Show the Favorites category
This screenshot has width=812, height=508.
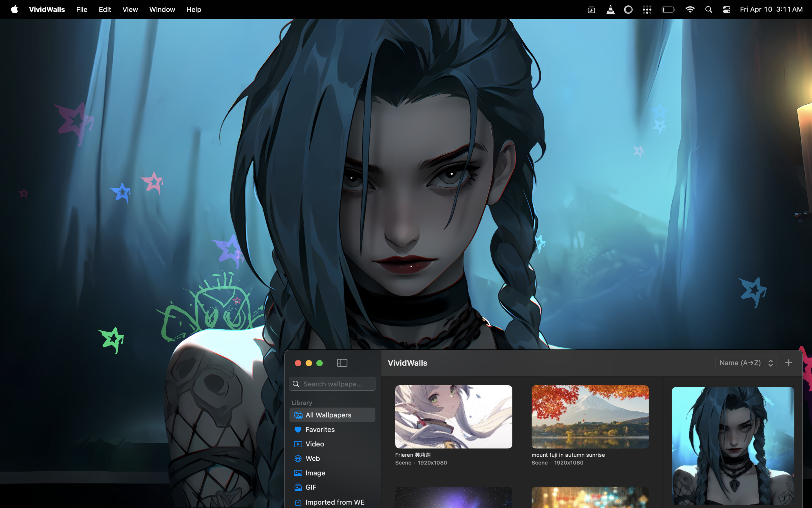tap(332, 429)
